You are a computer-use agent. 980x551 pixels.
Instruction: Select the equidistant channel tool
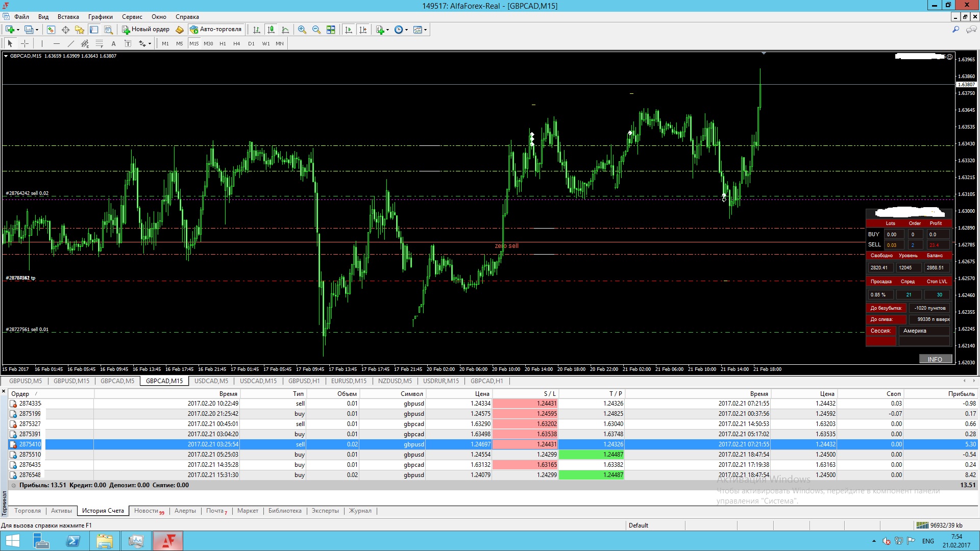85,43
